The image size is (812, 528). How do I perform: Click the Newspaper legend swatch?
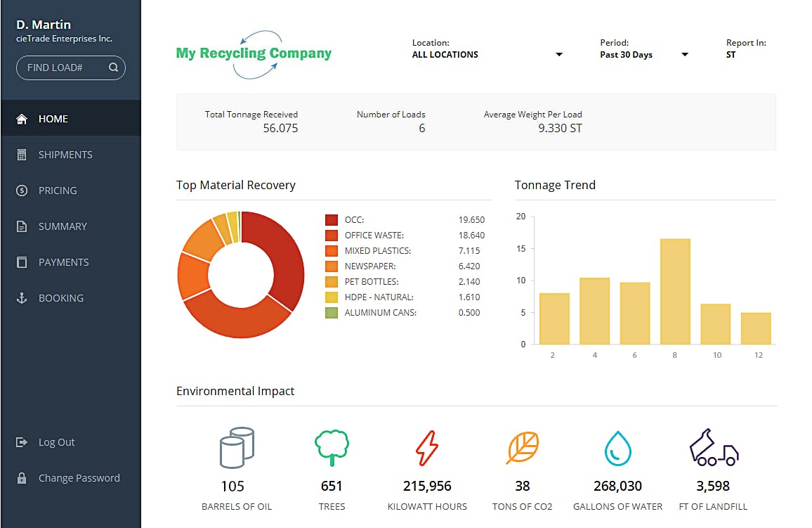(x=332, y=266)
